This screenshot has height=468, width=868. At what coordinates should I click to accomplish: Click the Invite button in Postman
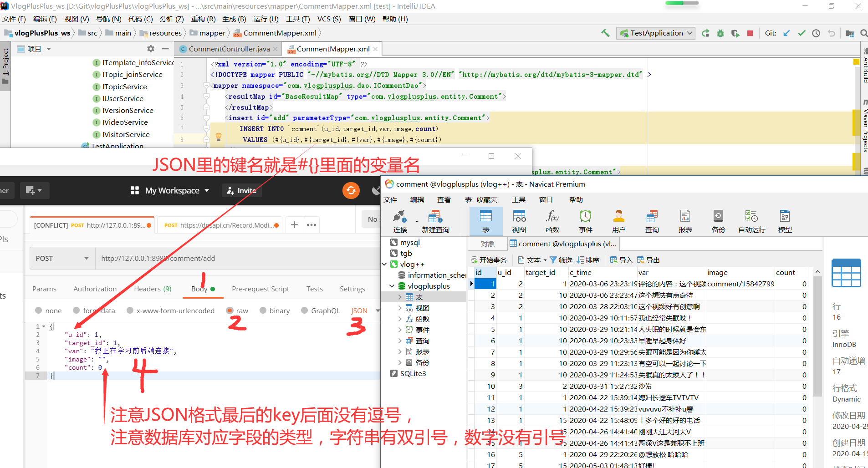coord(242,190)
